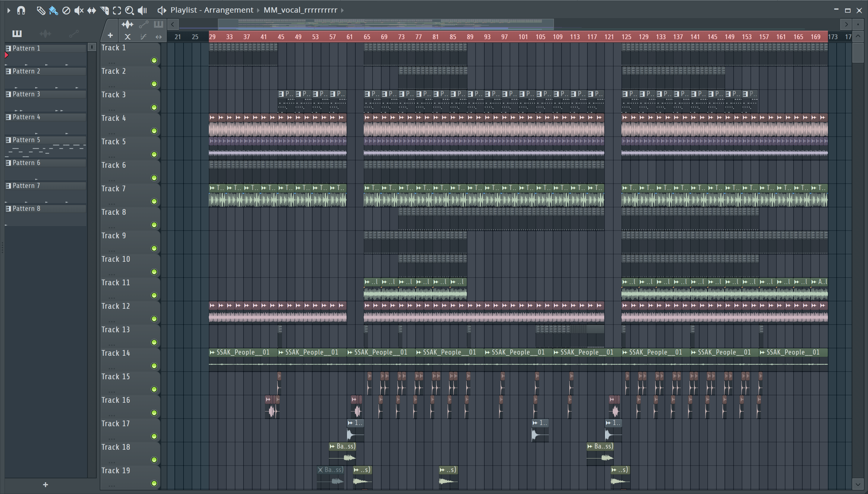Open the timeline overview options dot button
This screenshot has width=868, height=494.
[857, 24]
